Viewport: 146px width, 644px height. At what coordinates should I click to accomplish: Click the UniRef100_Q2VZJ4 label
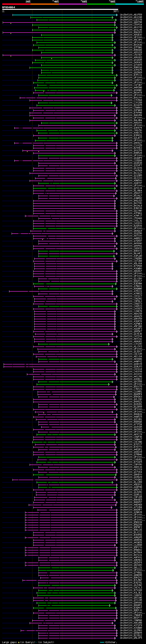pyautogui.click(x=131, y=188)
